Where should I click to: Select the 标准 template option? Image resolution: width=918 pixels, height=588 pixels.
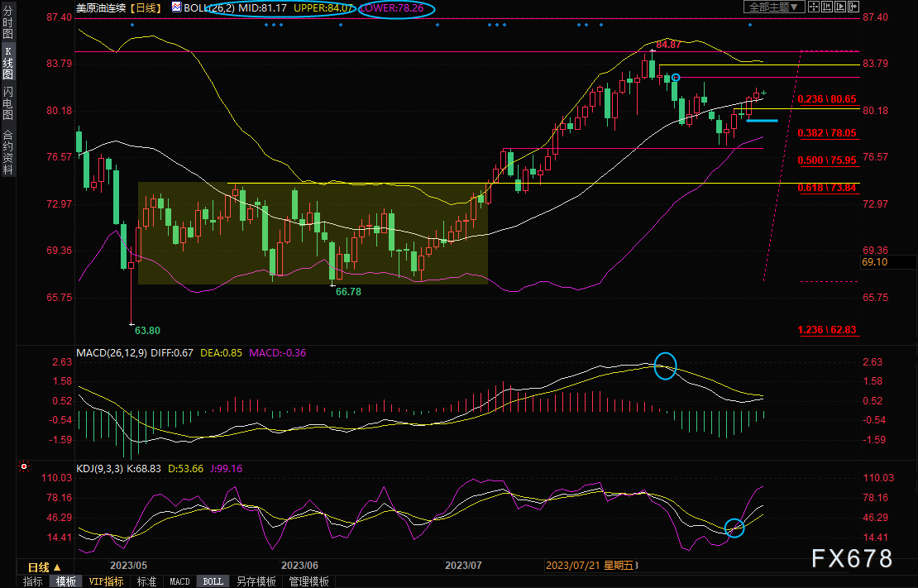(x=146, y=581)
